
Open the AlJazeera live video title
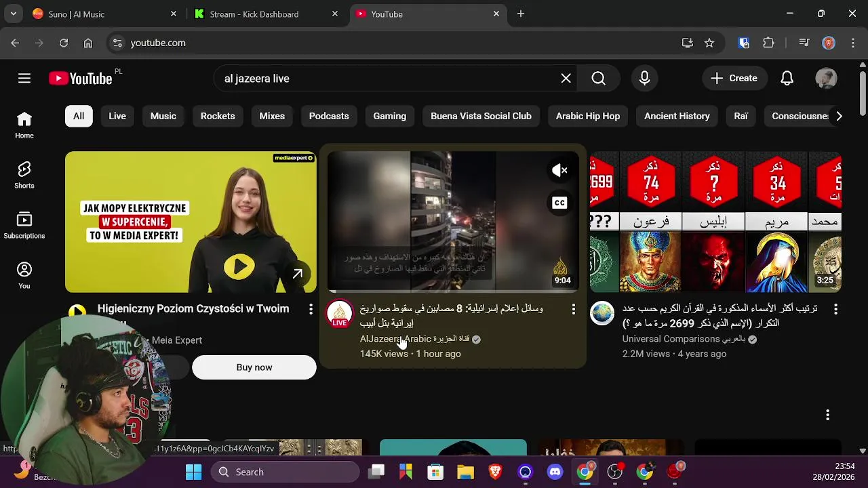pos(452,316)
